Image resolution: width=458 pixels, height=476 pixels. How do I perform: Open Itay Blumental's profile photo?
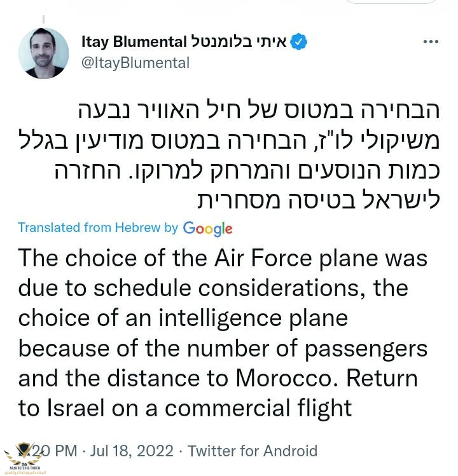click(x=43, y=53)
